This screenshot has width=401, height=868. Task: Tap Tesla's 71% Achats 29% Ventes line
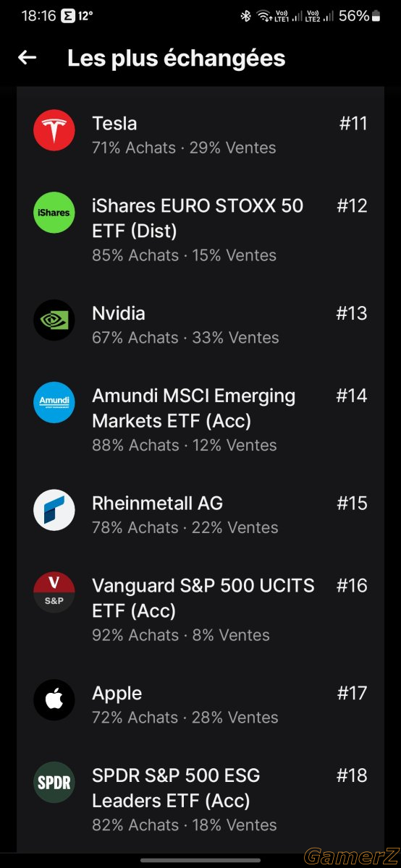184,148
